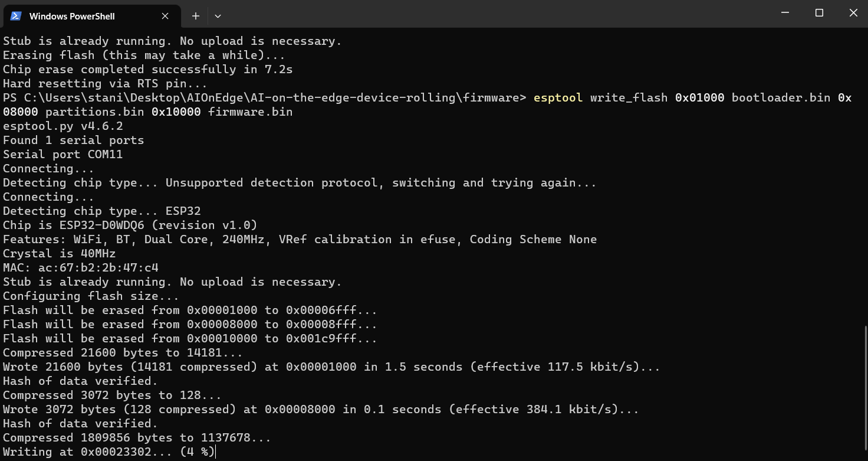868x461 pixels.
Task: Click the "Writing at 0x00023302" progress line
Action: click(x=108, y=452)
